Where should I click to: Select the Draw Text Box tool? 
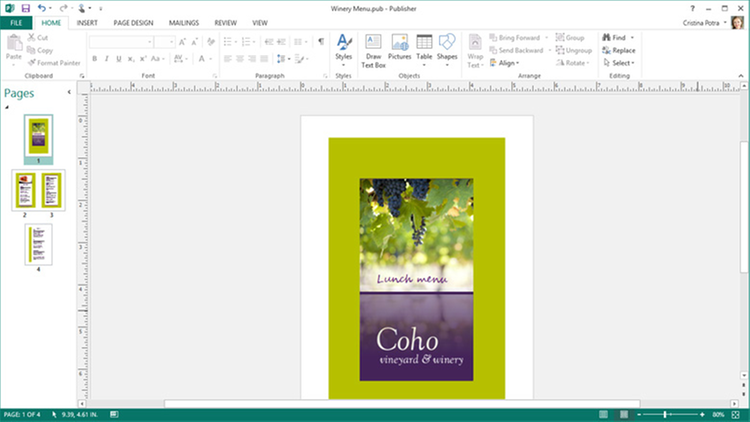tap(373, 51)
